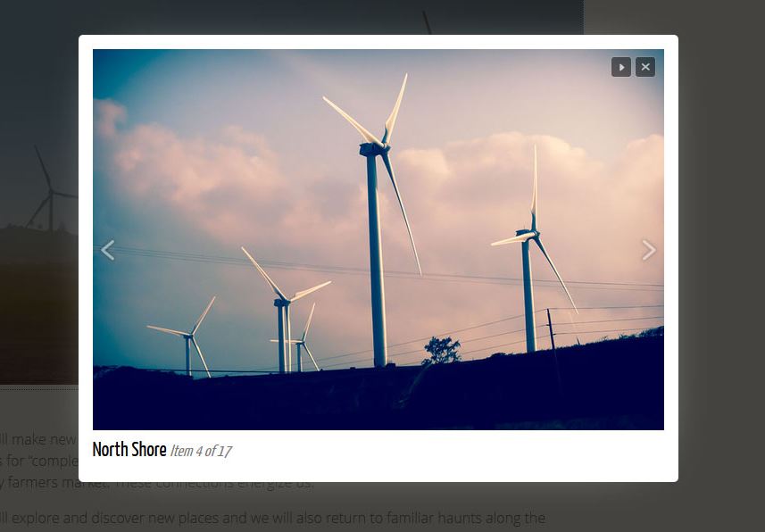Start the lightbox slideshow with play button
The width and height of the screenshot is (765, 532).
pos(621,67)
